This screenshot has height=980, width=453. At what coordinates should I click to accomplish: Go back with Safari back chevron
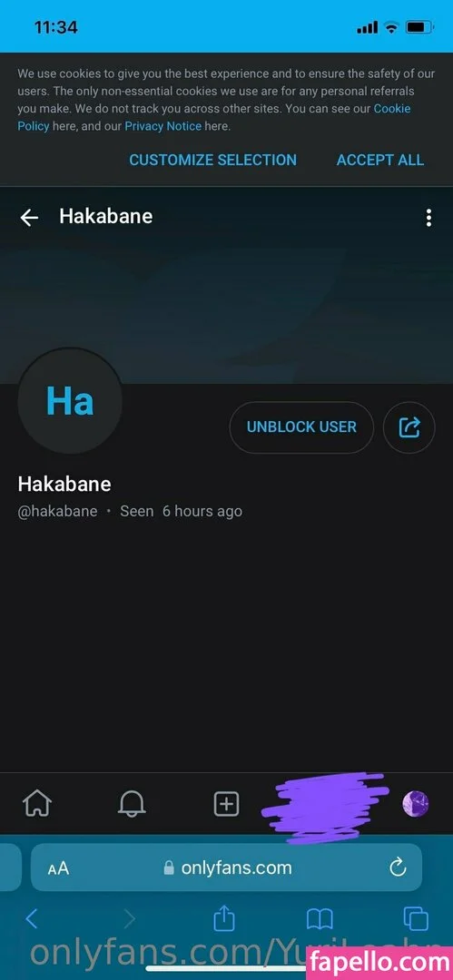pos(32,918)
